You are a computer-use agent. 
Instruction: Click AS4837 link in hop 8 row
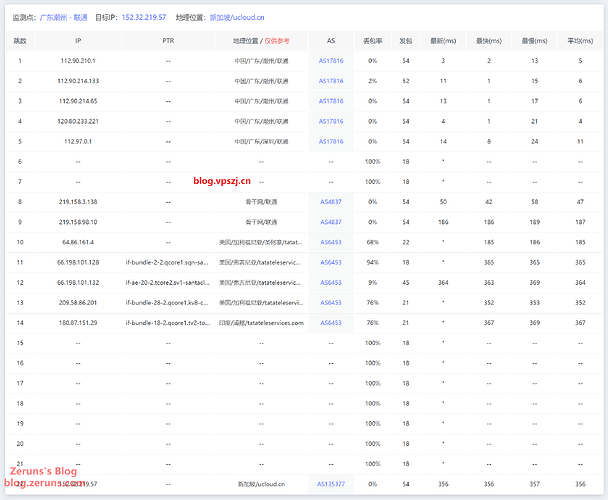coord(330,202)
